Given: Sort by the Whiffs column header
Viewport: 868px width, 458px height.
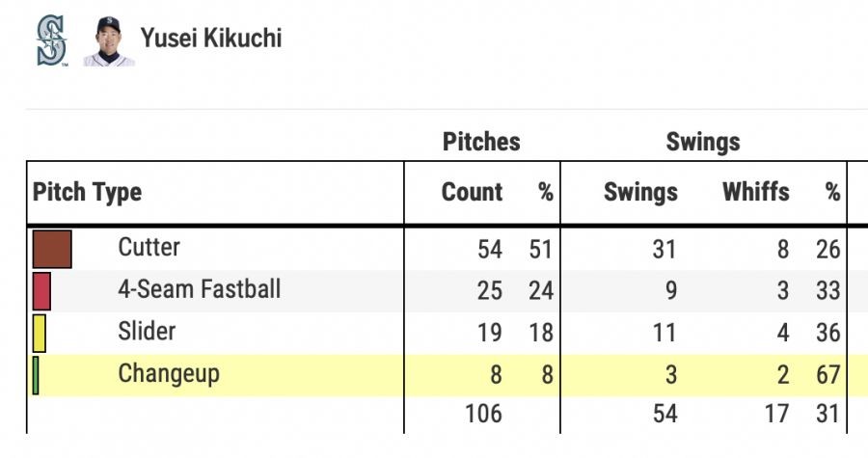Looking at the screenshot, I should pyautogui.click(x=755, y=192).
